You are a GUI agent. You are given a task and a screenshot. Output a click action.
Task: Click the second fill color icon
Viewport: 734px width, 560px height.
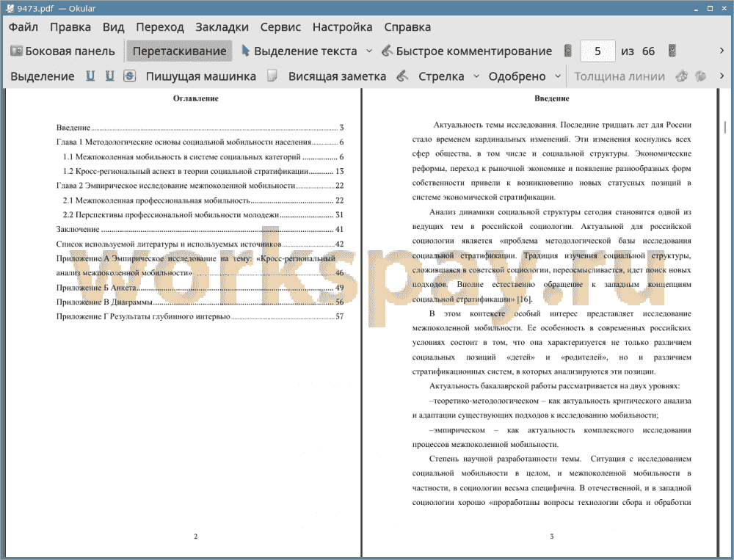click(x=700, y=76)
